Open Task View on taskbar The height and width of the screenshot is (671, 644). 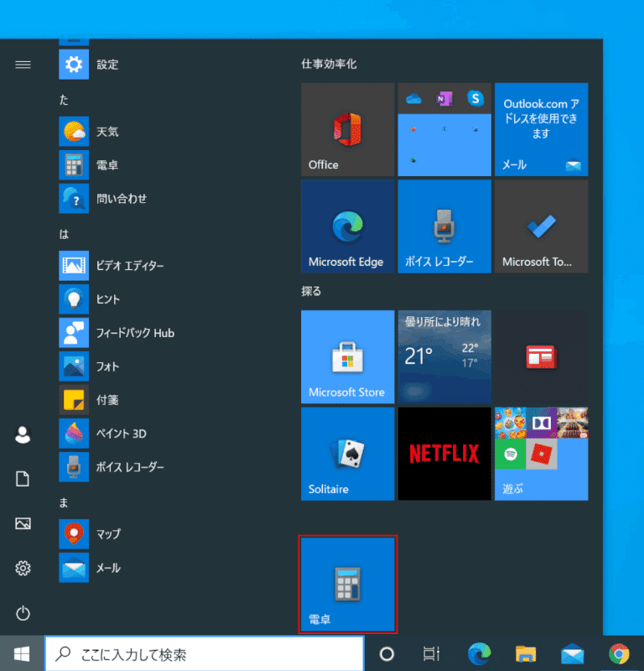click(431, 654)
